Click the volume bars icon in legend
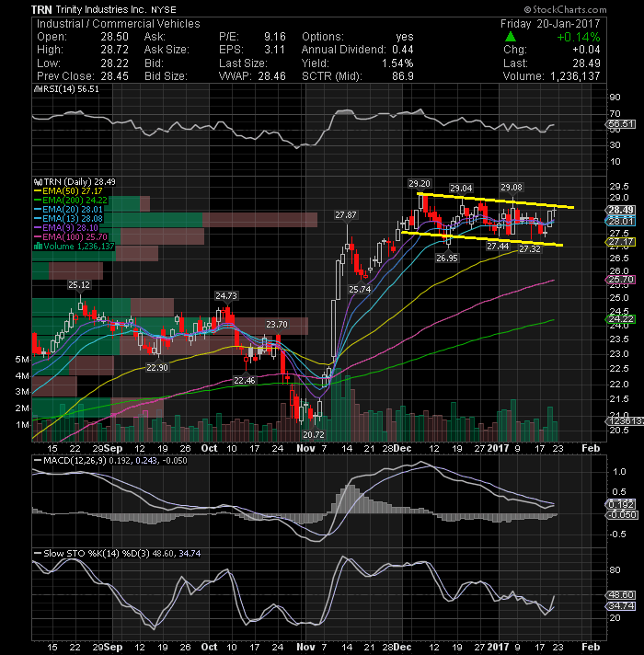The image size is (644, 655). point(38,246)
